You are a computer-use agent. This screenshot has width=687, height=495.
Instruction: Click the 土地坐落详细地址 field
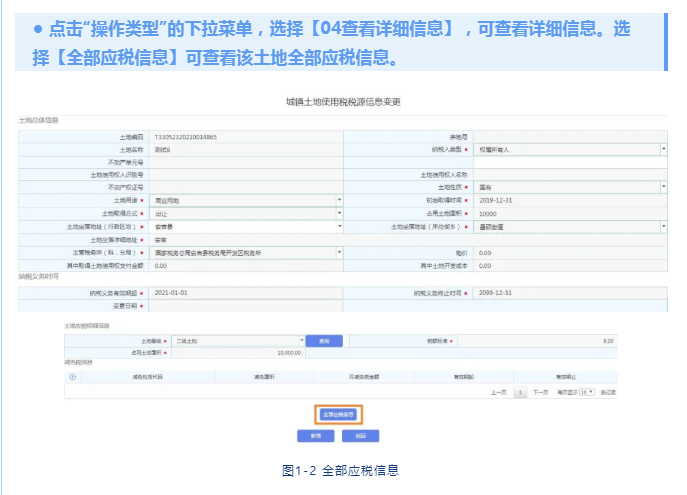point(408,240)
